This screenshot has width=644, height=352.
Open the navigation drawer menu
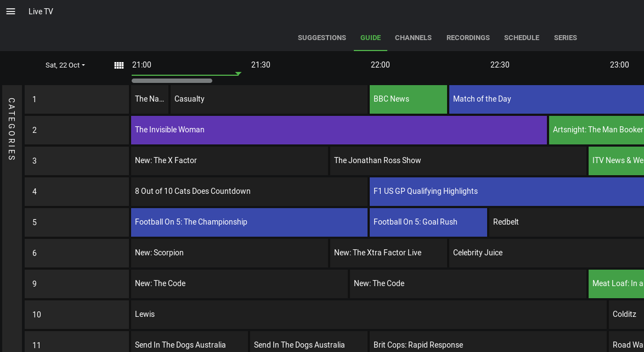(10, 11)
